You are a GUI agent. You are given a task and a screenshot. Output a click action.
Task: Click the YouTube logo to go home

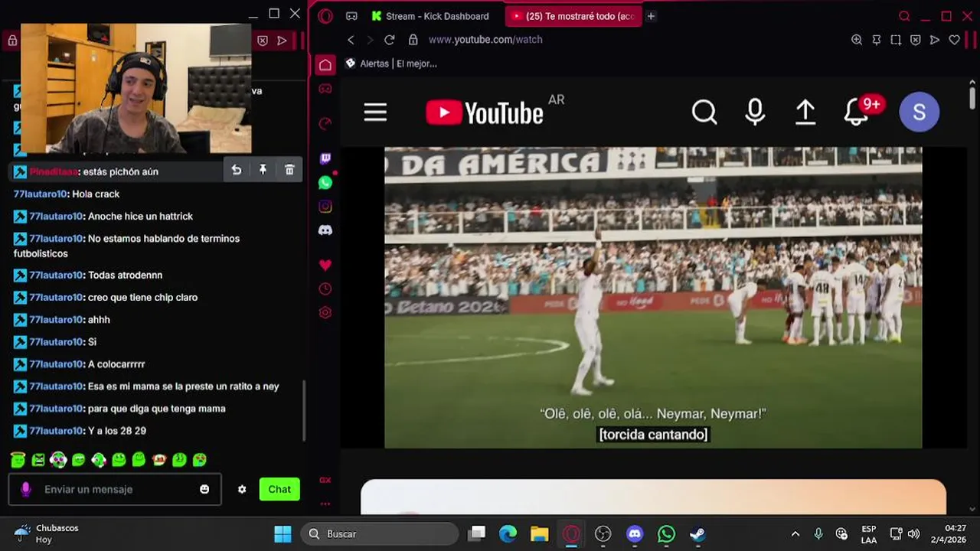tap(485, 112)
